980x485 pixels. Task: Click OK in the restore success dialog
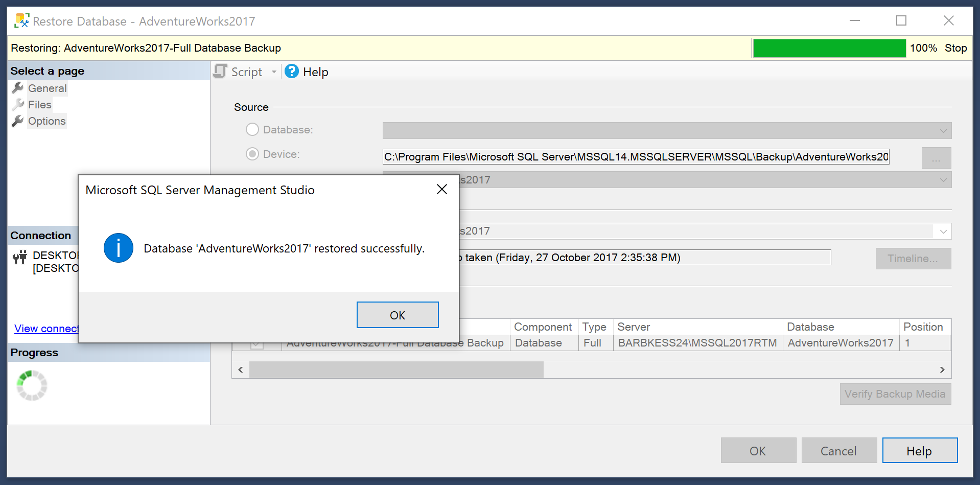coord(398,315)
